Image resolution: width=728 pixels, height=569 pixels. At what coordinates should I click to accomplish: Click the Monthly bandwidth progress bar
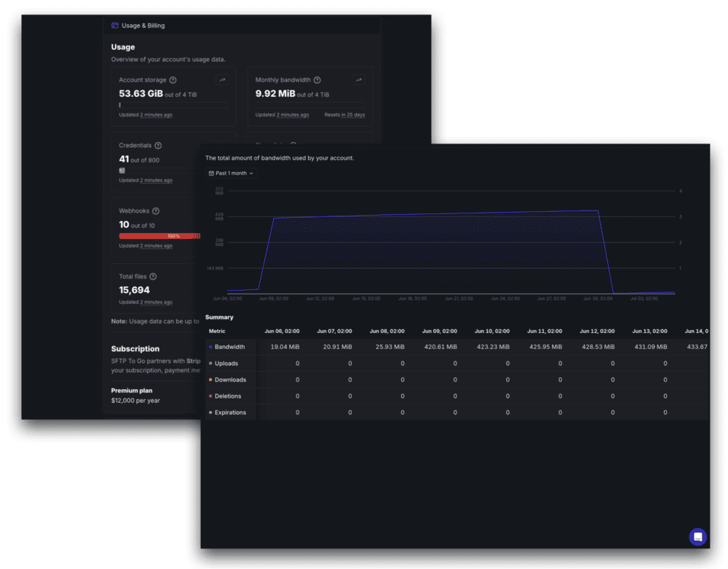[310, 105]
